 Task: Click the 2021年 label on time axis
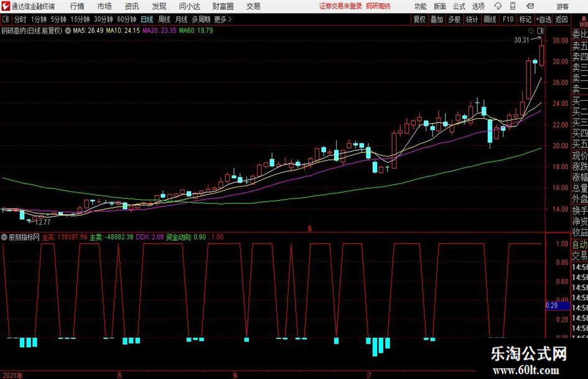coord(12,375)
